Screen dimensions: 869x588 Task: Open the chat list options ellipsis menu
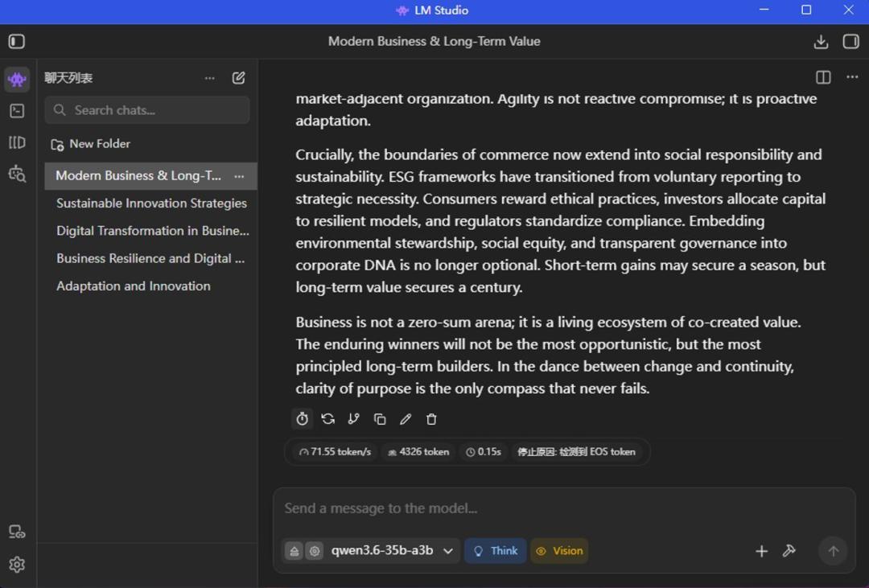(209, 78)
